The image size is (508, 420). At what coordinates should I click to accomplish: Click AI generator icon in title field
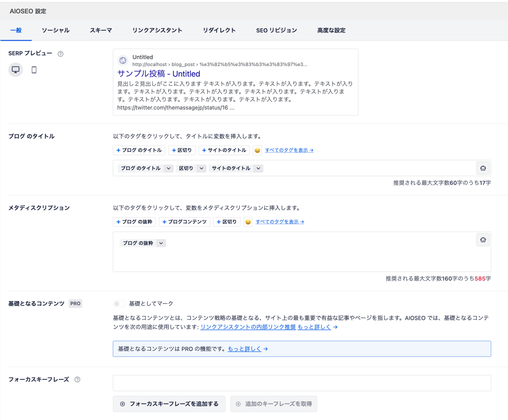(483, 168)
